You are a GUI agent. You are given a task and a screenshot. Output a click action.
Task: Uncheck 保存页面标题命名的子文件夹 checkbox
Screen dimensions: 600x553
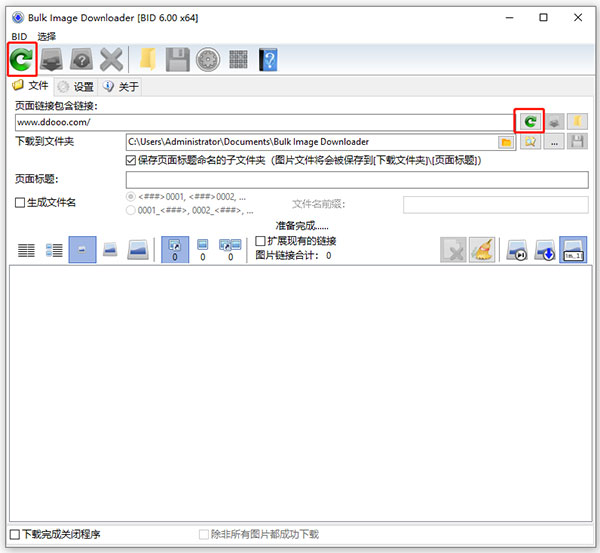131,160
